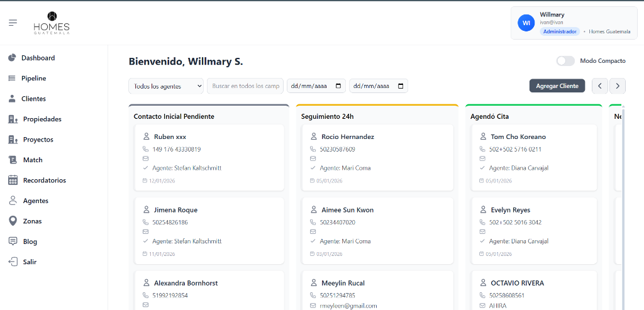Click the previous arrow button
Image resolution: width=644 pixels, height=310 pixels.
pos(600,86)
